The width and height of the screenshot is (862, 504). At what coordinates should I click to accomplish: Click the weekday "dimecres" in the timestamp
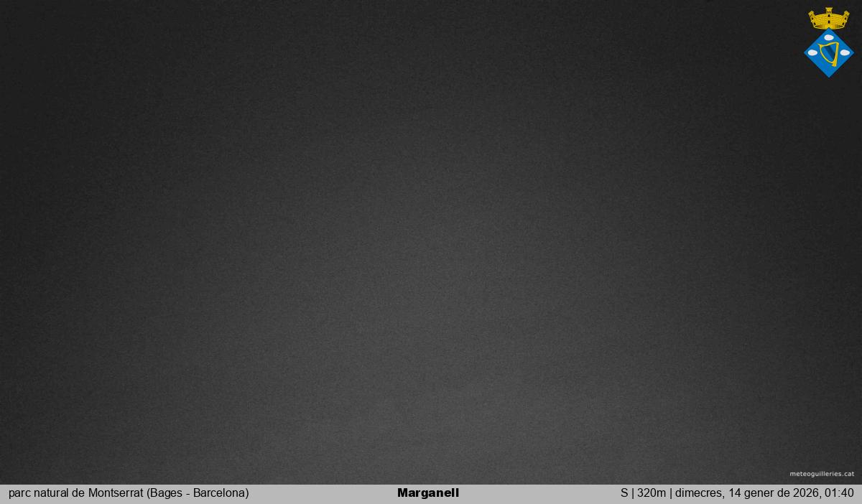[698, 493]
